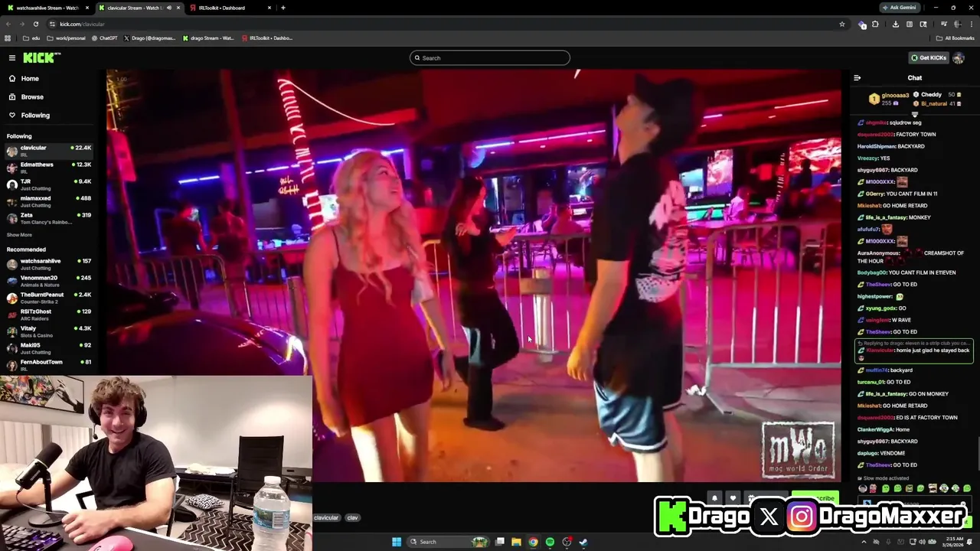Open TheBurntPeanut in Recommended list

(x=49, y=298)
